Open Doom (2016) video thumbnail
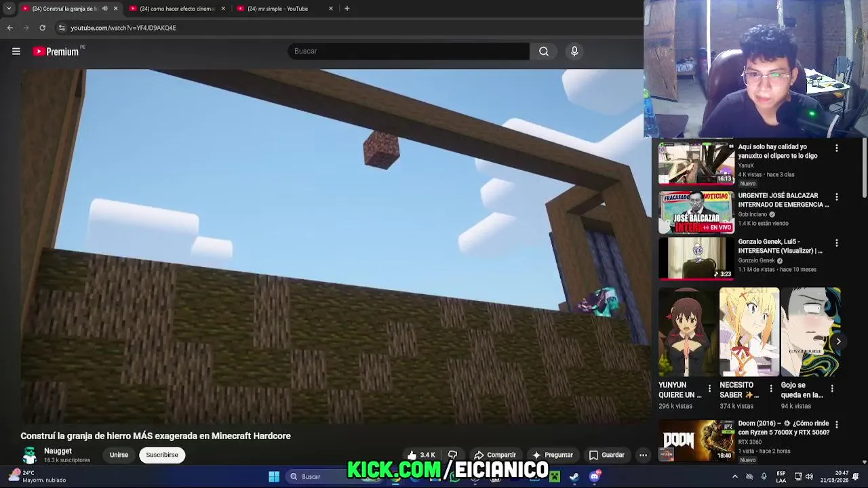The height and width of the screenshot is (488, 868). click(x=696, y=440)
